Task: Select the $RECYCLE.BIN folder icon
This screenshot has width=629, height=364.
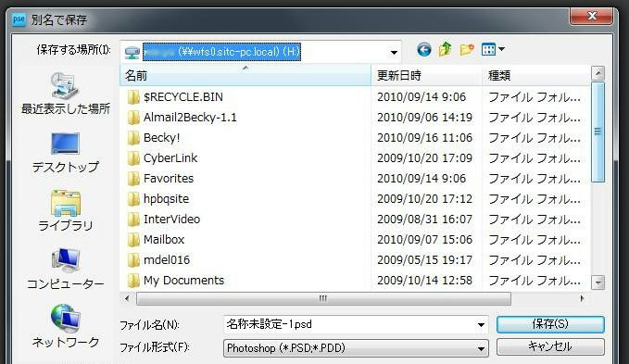Action: pyautogui.click(x=133, y=97)
